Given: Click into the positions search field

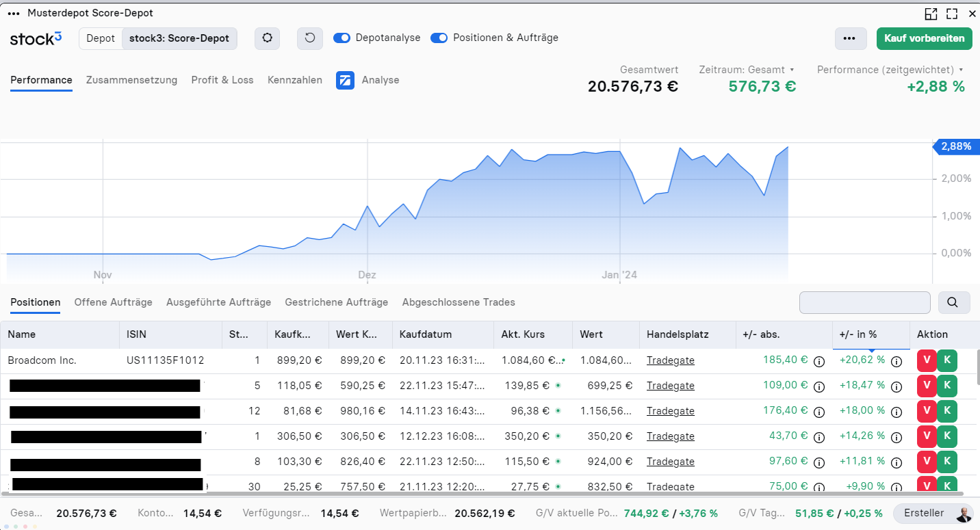Looking at the screenshot, I should [x=864, y=302].
